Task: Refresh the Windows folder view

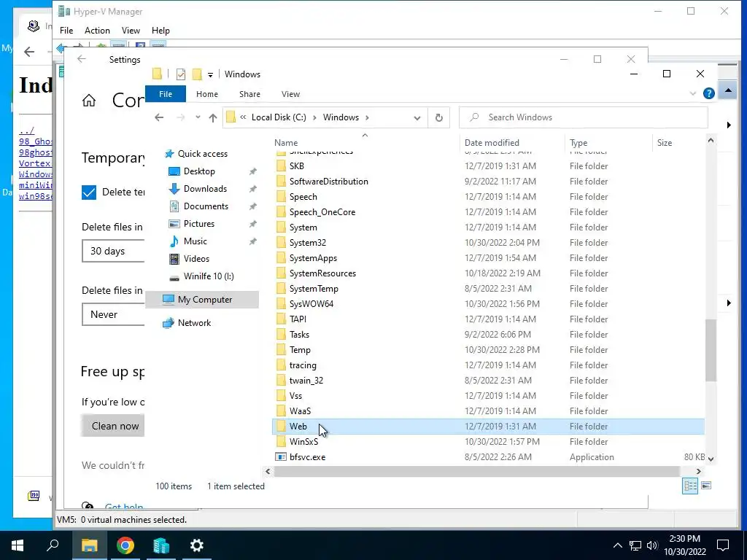Action: click(438, 117)
